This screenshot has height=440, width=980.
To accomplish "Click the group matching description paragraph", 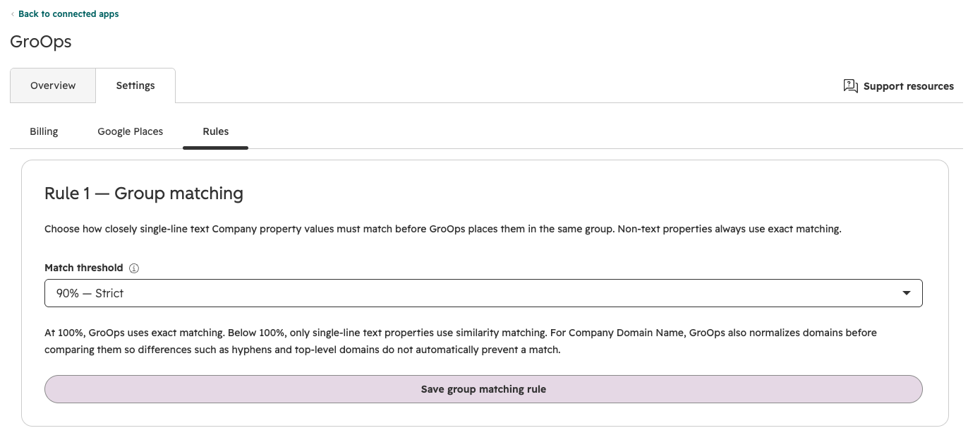I will (x=443, y=230).
